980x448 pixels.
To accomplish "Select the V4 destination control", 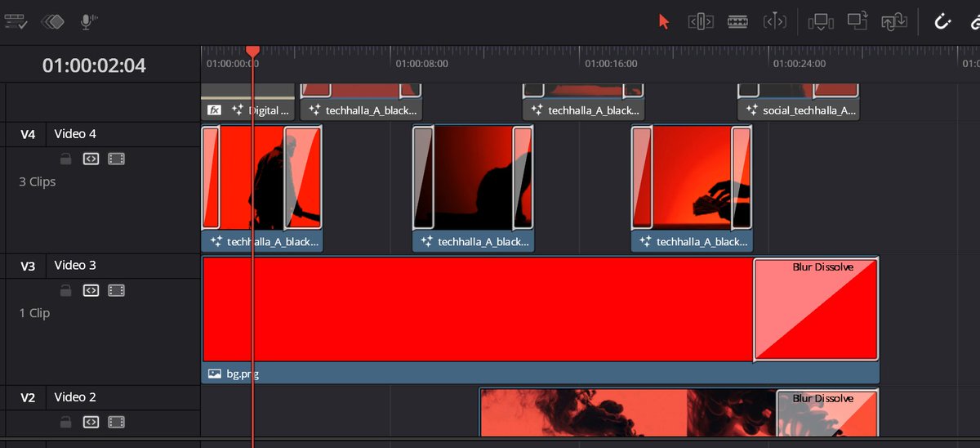I will (x=28, y=134).
